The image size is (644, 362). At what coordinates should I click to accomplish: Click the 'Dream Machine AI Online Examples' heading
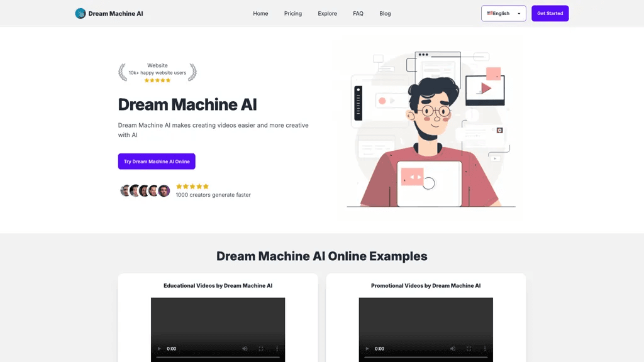click(x=321, y=256)
